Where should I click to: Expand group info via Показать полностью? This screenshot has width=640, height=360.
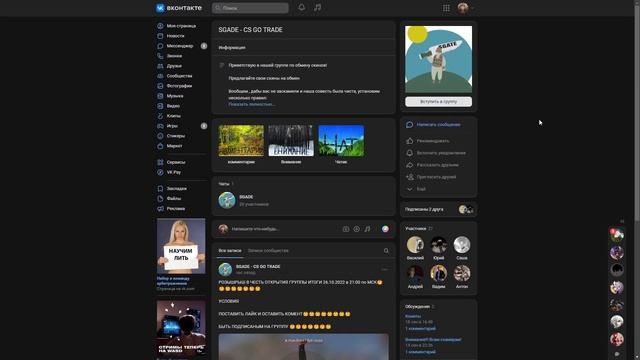[x=251, y=104]
